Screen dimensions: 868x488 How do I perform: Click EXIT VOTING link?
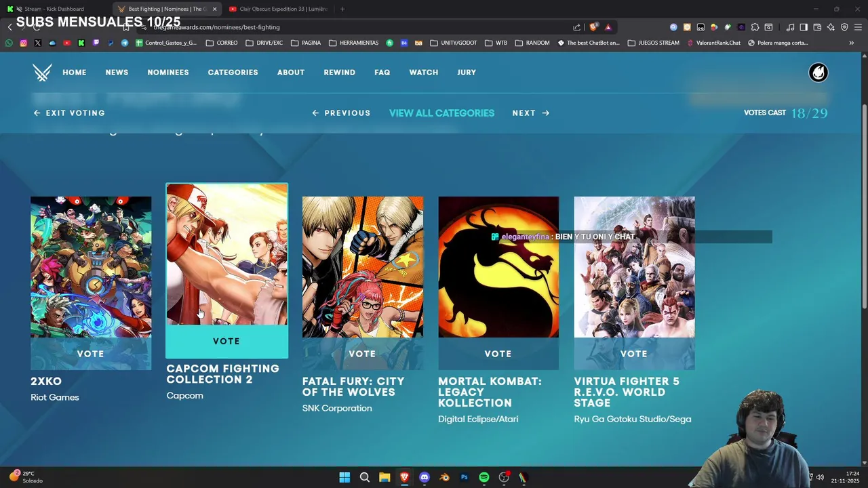(x=69, y=113)
